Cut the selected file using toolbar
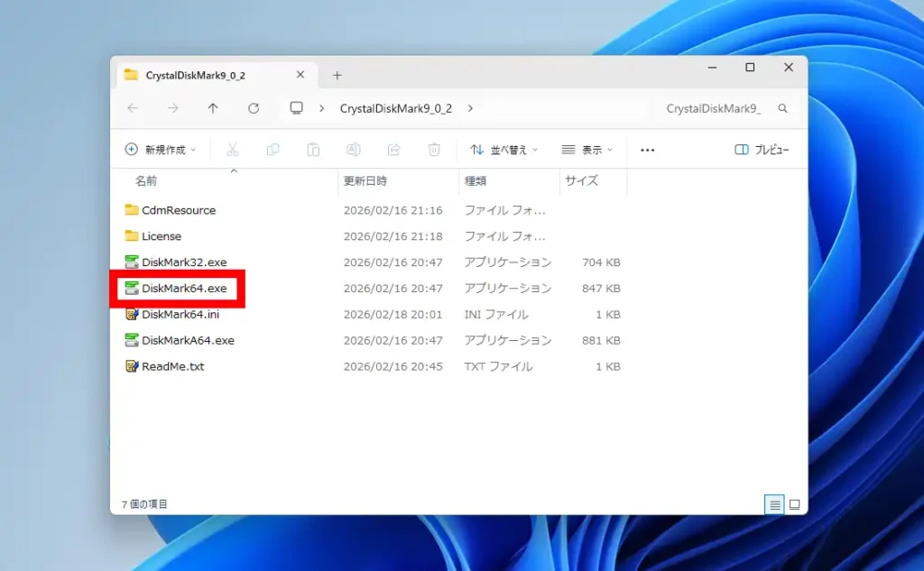Viewport: 924px width, 571px height. click(233, 150)
